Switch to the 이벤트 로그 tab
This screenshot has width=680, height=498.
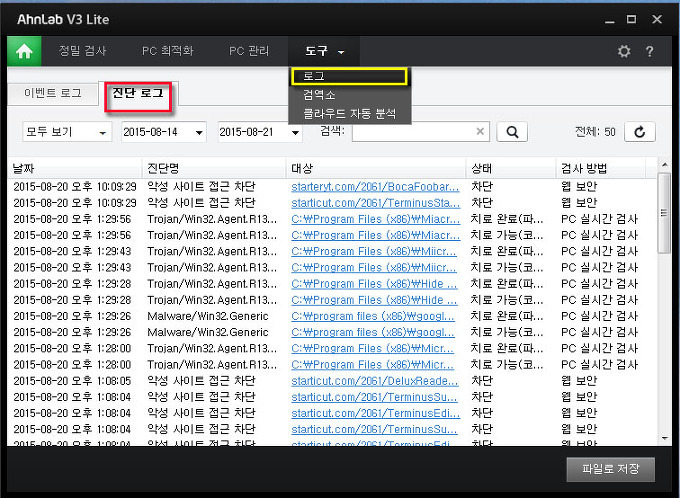click(x=53, y=93)
